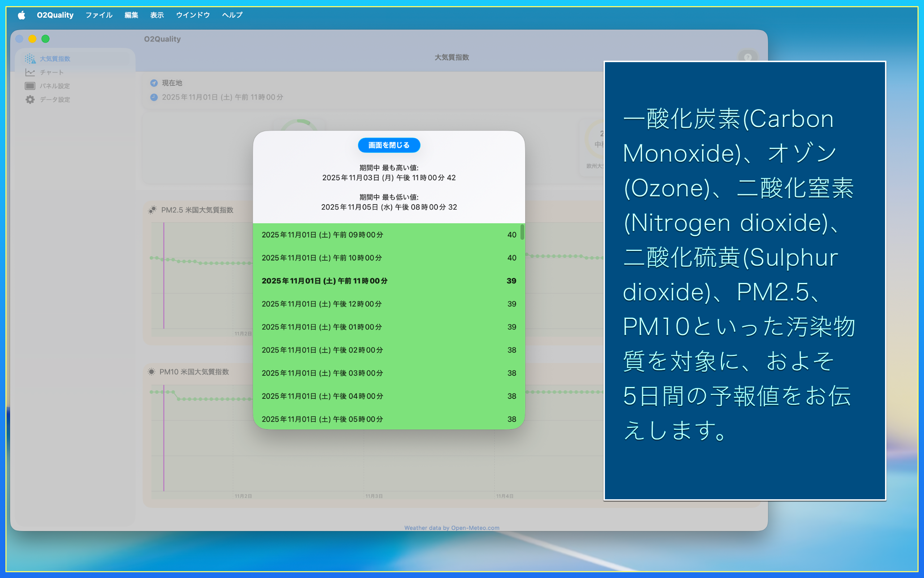Click the panel settings display icon
The height and width of the screenshot is (578, 924).
click(30, 86)
